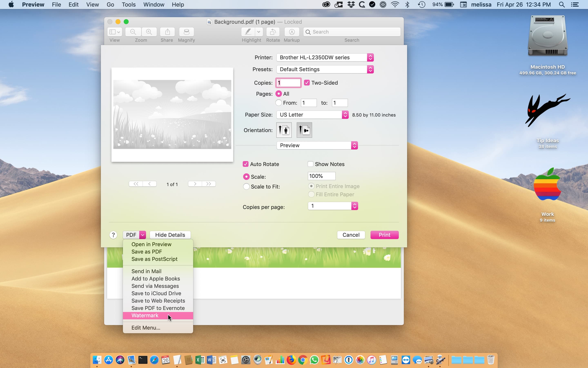
Task: Uncheck the Two-Sided checkbox
Action: pos(307,83)
